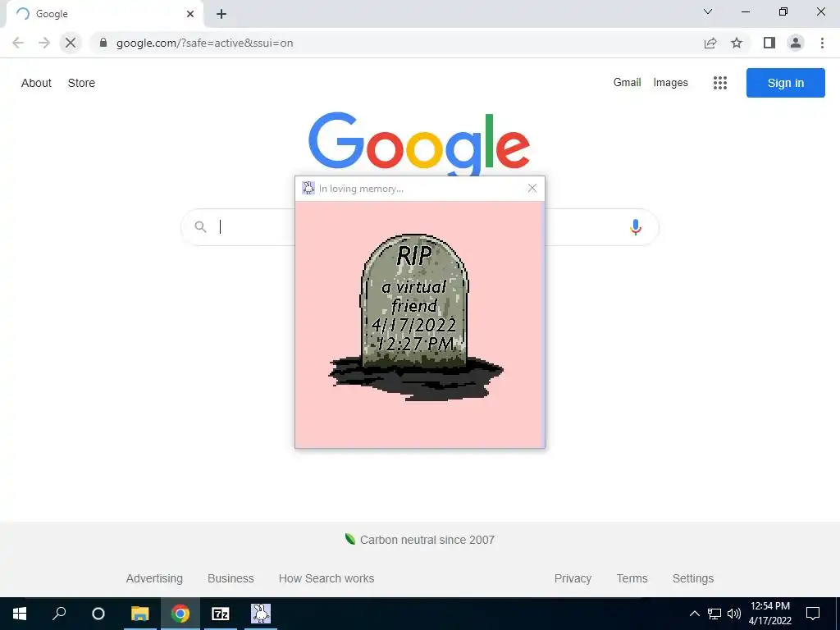Click the volume speaker icon

(x=734, y=614)
